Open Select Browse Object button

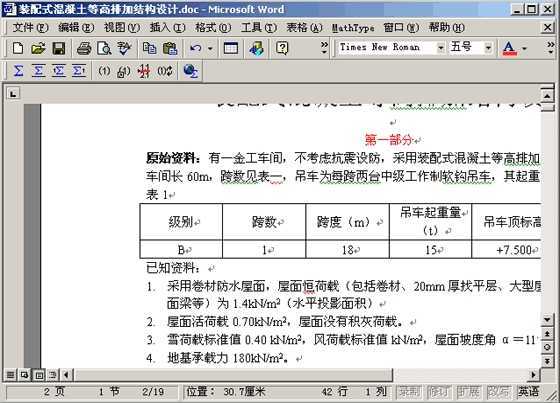[547, 347]
